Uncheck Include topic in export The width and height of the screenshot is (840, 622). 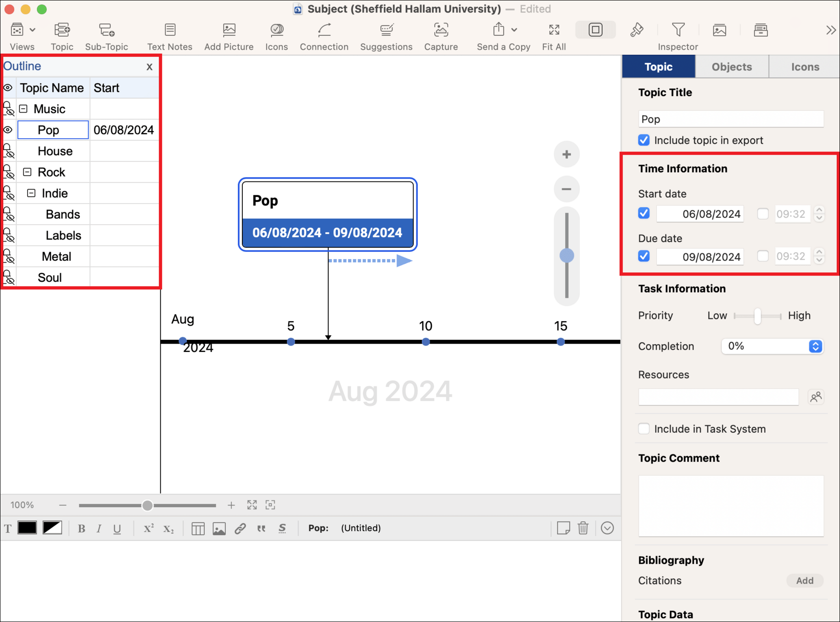(644, 140)
